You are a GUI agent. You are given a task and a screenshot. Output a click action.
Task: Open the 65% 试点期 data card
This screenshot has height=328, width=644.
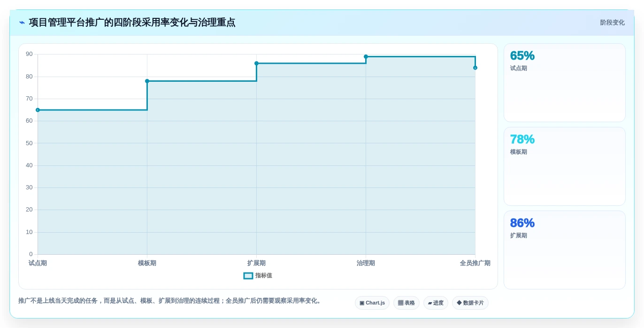pyautogui.click(x=565, y=83)
